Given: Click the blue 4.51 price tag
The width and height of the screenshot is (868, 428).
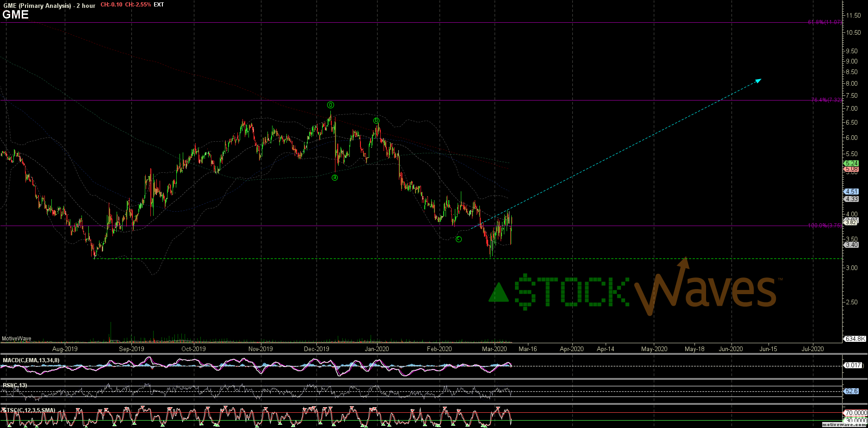Looking at the screenshot, I should coord(851,191).
